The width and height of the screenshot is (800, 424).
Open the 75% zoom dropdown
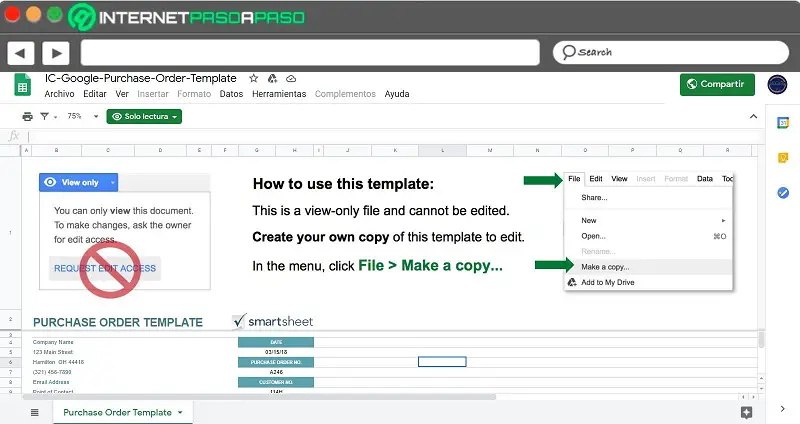pos(83,116)
